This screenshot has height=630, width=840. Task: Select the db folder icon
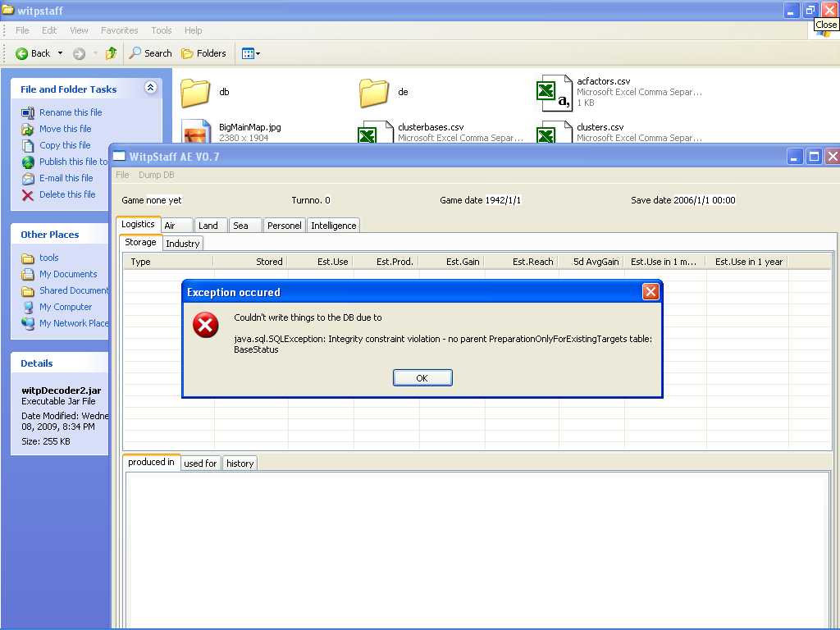click(195, 92)
